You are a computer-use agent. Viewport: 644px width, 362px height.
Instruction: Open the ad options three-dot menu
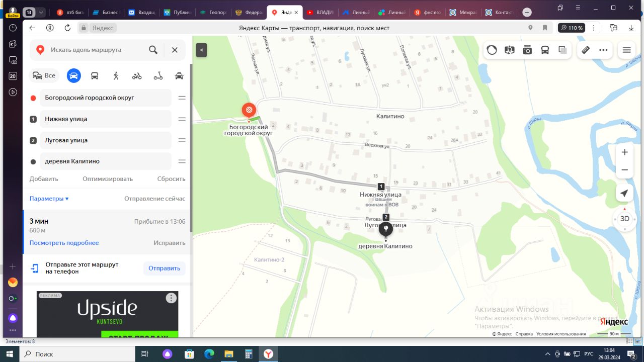click(171, 298)
